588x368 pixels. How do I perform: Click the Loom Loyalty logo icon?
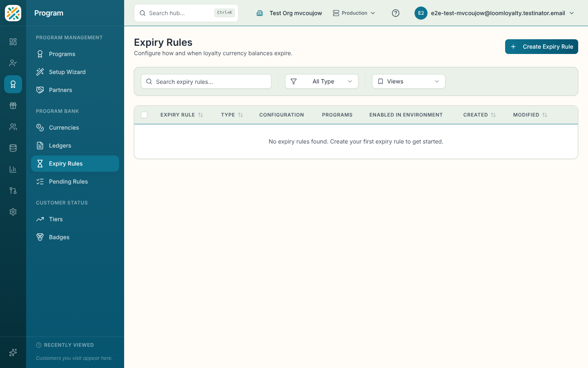pyautogui.click(x=13, y=13)
